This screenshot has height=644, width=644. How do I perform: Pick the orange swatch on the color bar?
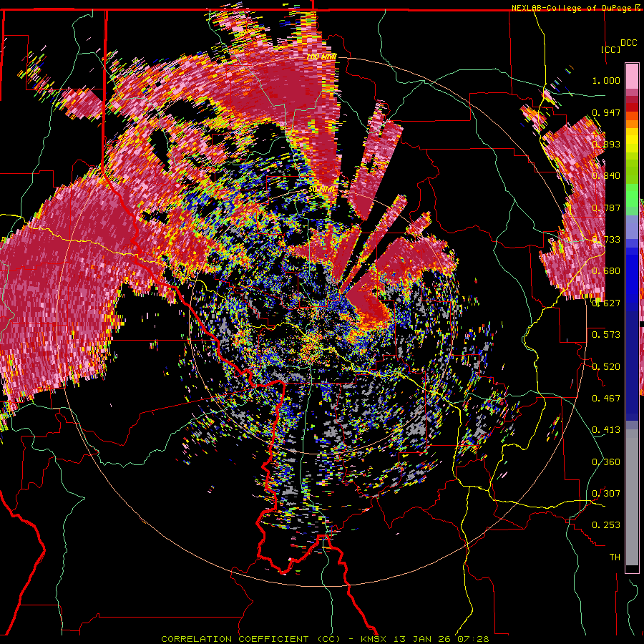tap(632, 124)
